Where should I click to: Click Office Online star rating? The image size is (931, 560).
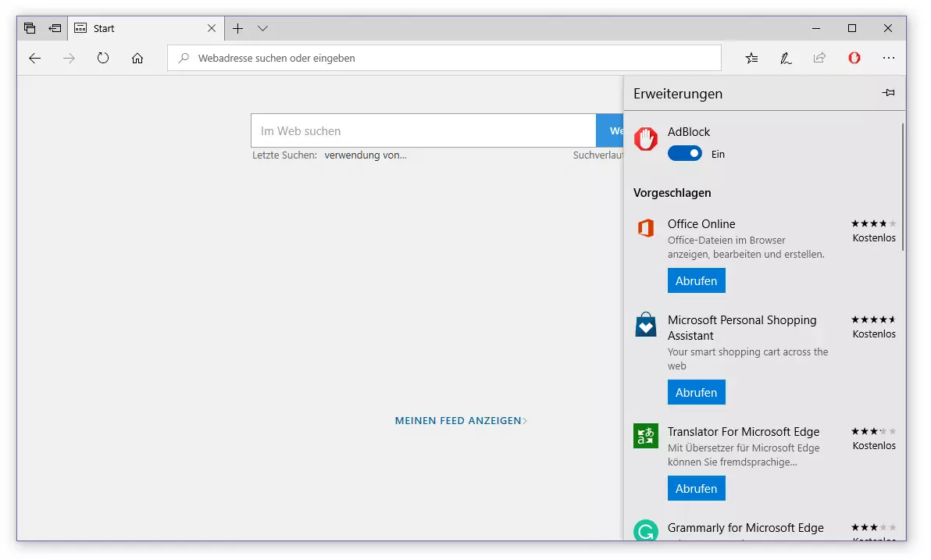pos(873,224)
